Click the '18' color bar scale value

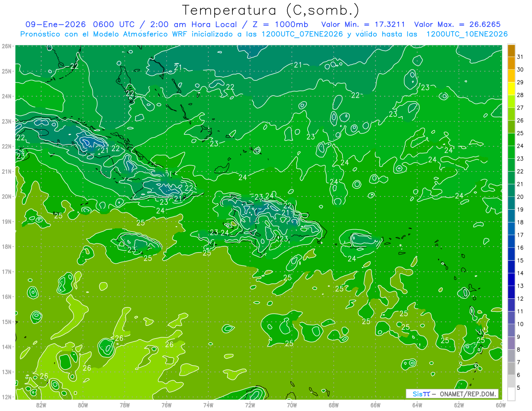coord(520,222)
